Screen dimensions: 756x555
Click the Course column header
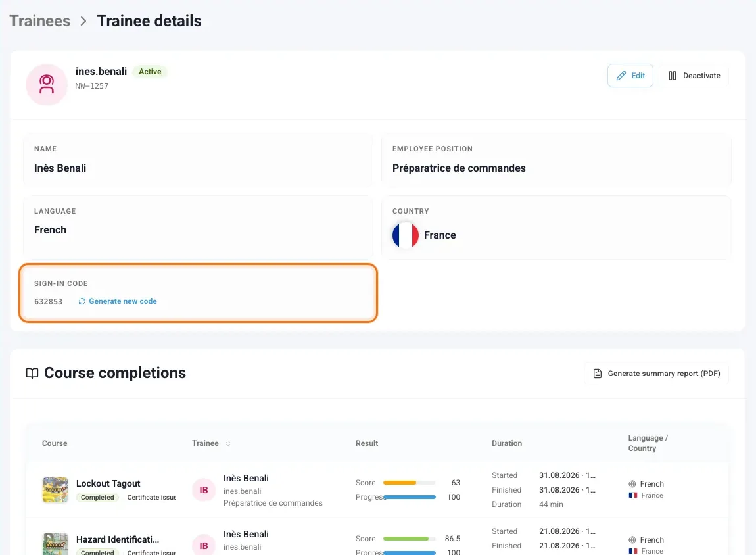click(x=55, y=443)
